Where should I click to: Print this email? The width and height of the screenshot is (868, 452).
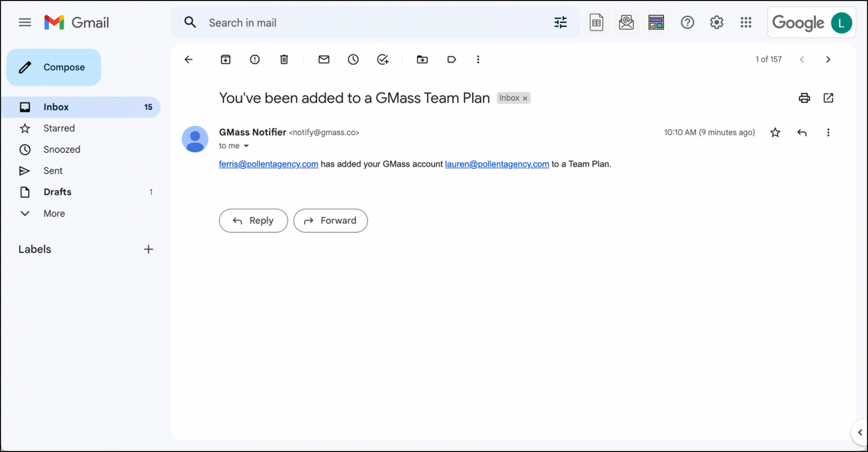[804, 98]
